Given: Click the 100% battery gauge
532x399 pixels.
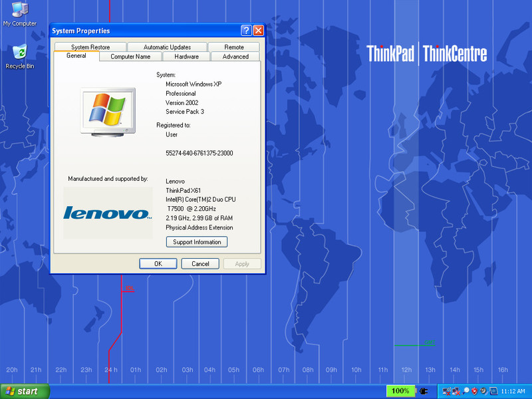Looking at the screenshot, I should pyautogui.click(x=400, y=391).
